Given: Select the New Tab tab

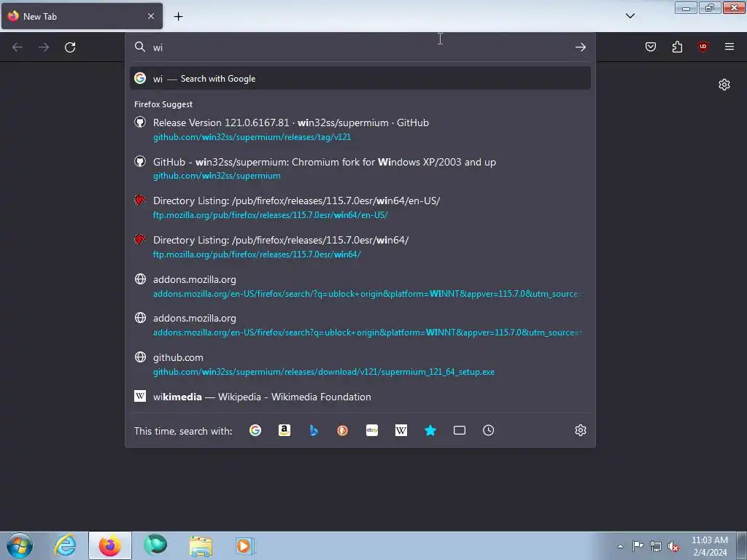Looking at the screenshot, I should click(82, 16).
